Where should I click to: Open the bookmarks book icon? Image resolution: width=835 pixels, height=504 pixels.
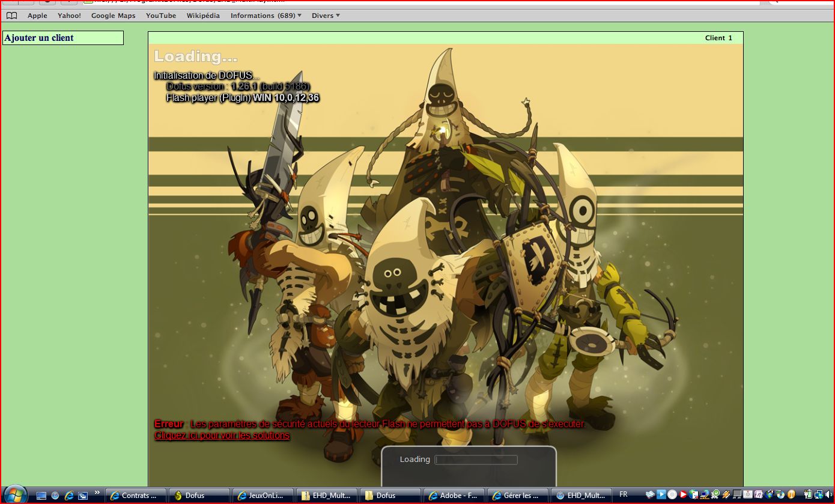click(11, 16)
